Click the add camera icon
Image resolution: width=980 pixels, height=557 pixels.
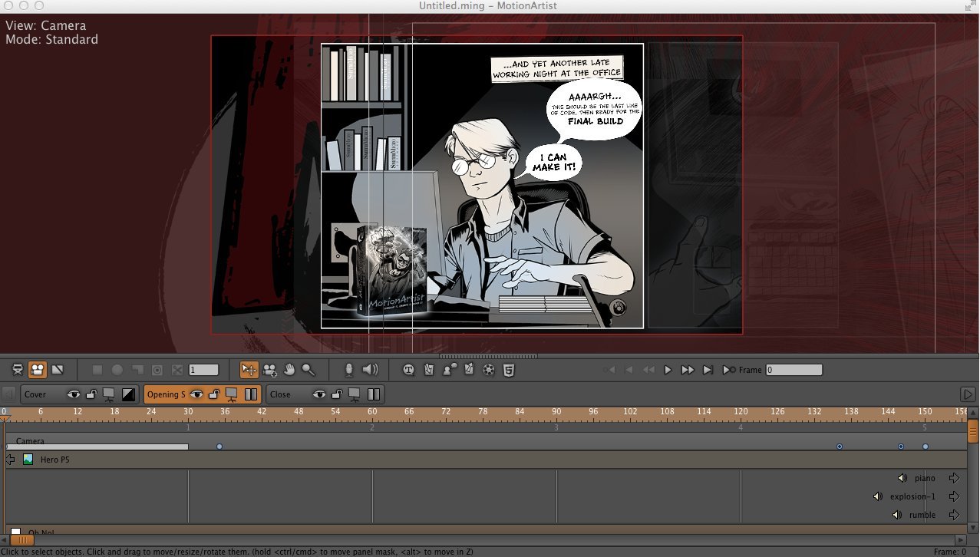point(269,370)
